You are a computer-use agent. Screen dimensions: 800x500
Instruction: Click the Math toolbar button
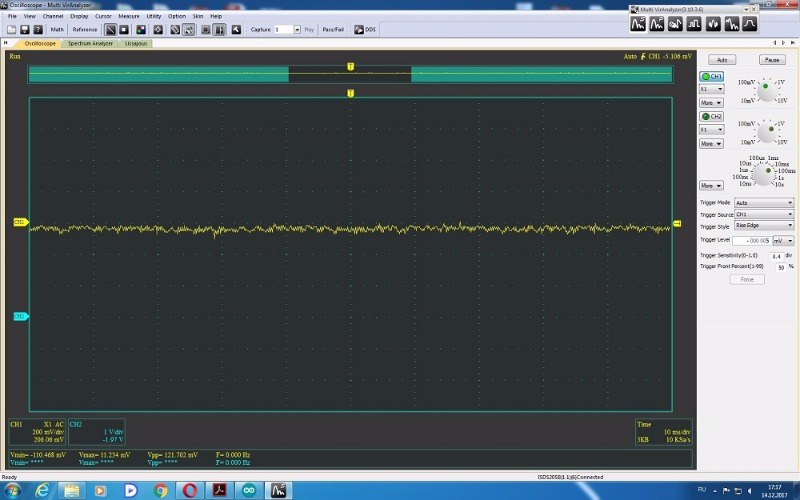57,30
